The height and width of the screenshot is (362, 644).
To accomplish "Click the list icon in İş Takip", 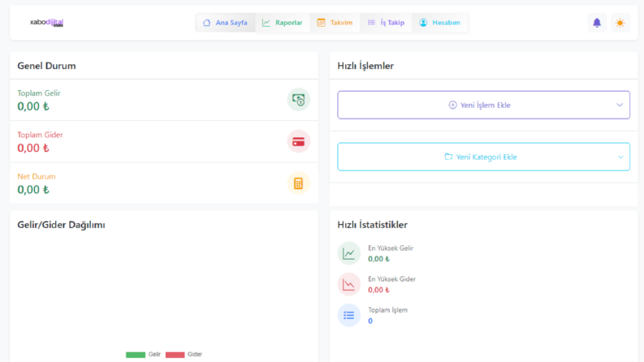I will (371, 23).
